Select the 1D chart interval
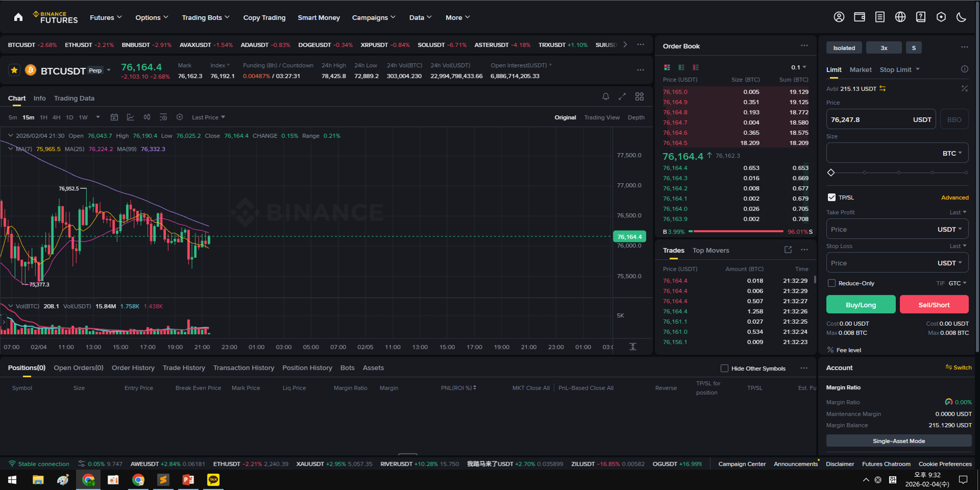 (x=69, y=117)
